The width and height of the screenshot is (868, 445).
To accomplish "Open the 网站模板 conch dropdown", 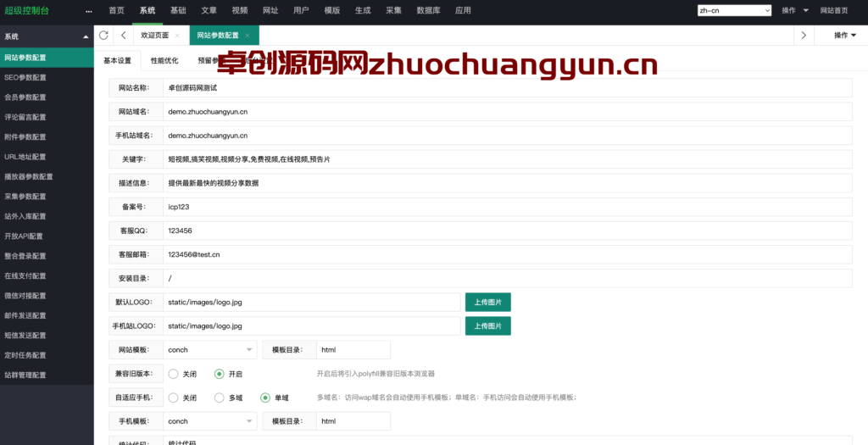I will point(210,350).
